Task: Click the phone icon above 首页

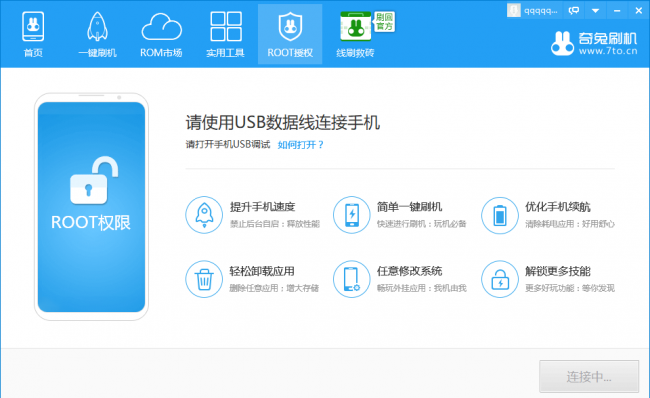Action: [x=33, y=27]
